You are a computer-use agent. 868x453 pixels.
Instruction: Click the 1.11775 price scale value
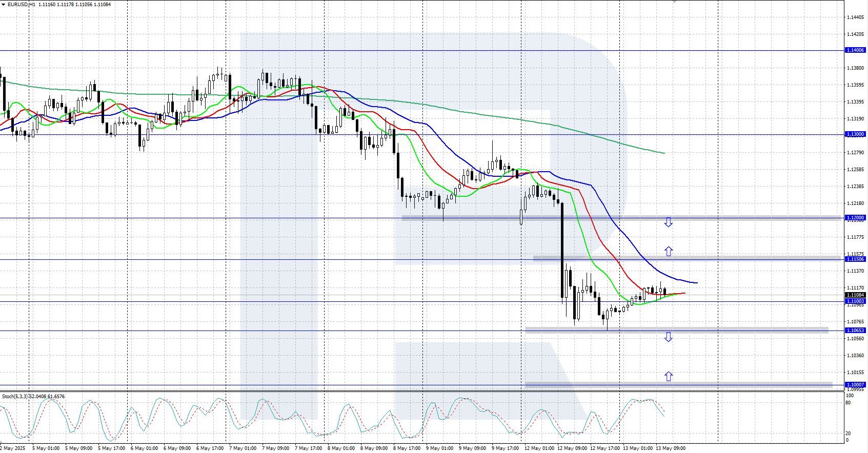coord(855,237)
